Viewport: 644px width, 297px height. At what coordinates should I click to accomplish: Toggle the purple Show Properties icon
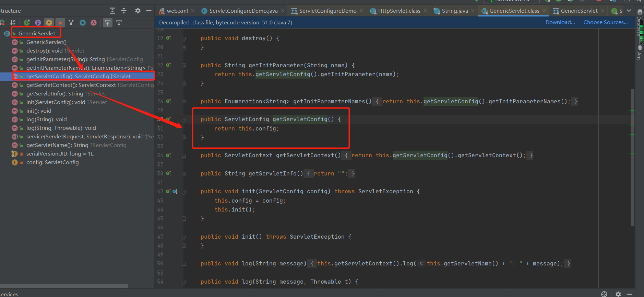pyautogui.click(x=38, y=23)
